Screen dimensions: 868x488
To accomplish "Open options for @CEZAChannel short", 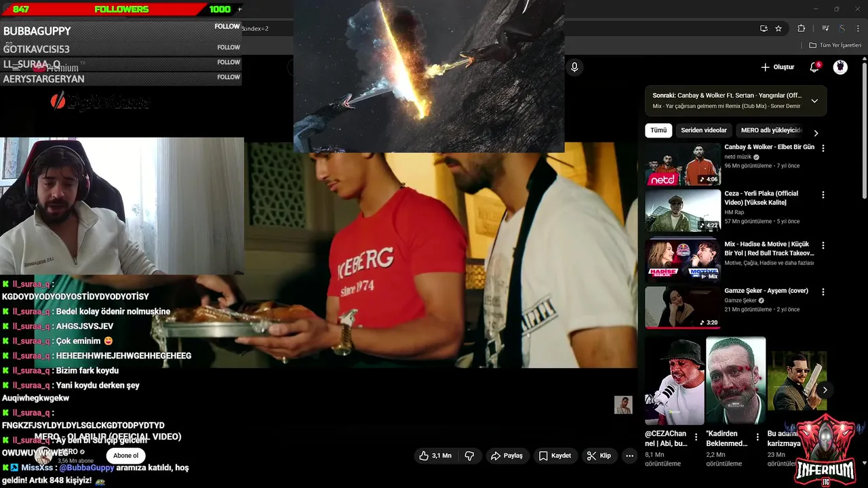I will (x=696, y=437).
